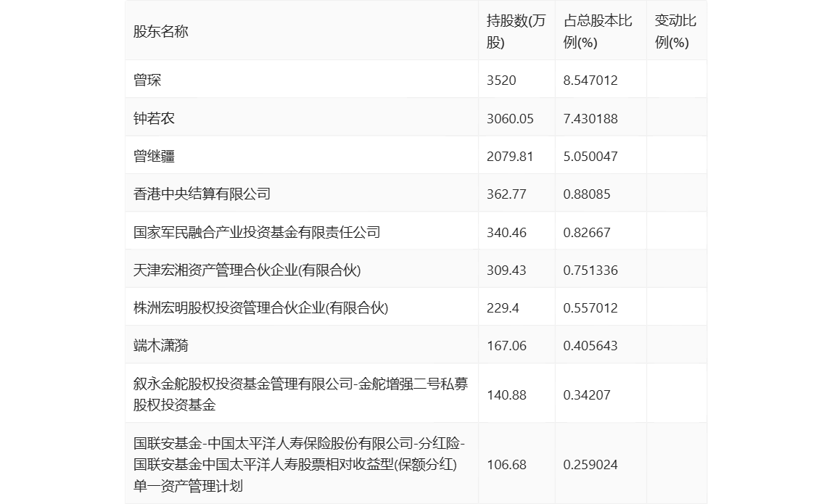Select shareholder 国家军民融合产业投资基金有限责任公司
Viewport: 832px width, 504px height.
pos(257,232)
